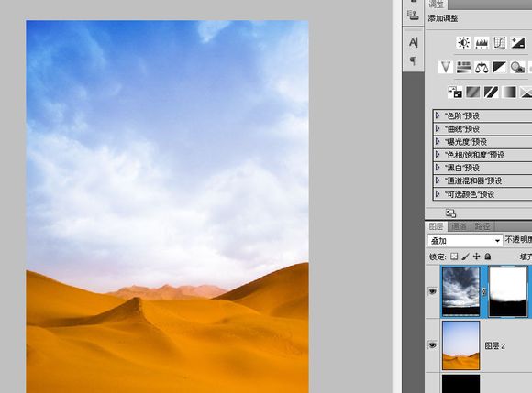Select the 图层 2 layer name
This screenshot has height=393, width=532.
tap(494, 345)
